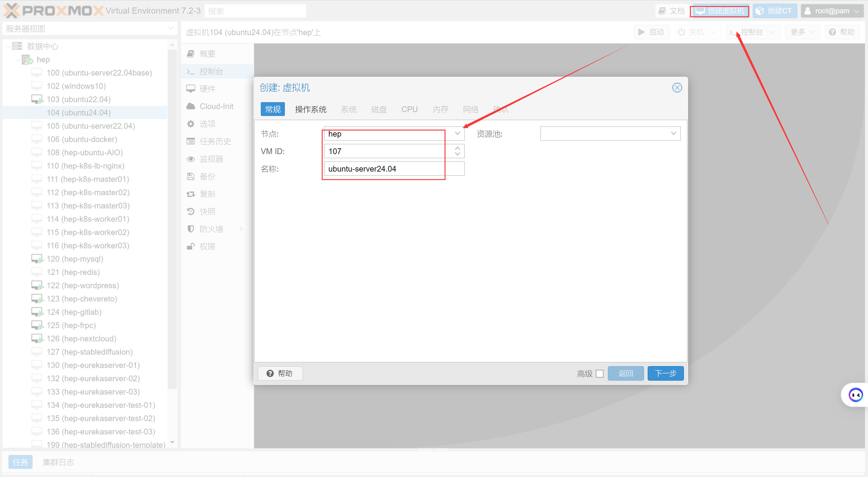Image resolution: width=868 pixels, height=477 pixels.
Task: Click the VM ID input field
Action: click(x=388, y=151)
